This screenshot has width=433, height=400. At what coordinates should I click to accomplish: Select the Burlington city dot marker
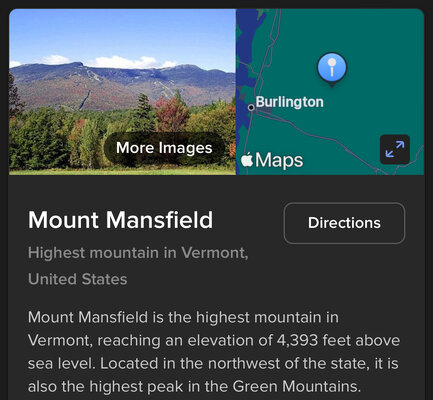pyautogui.click(x=251, y=108)
